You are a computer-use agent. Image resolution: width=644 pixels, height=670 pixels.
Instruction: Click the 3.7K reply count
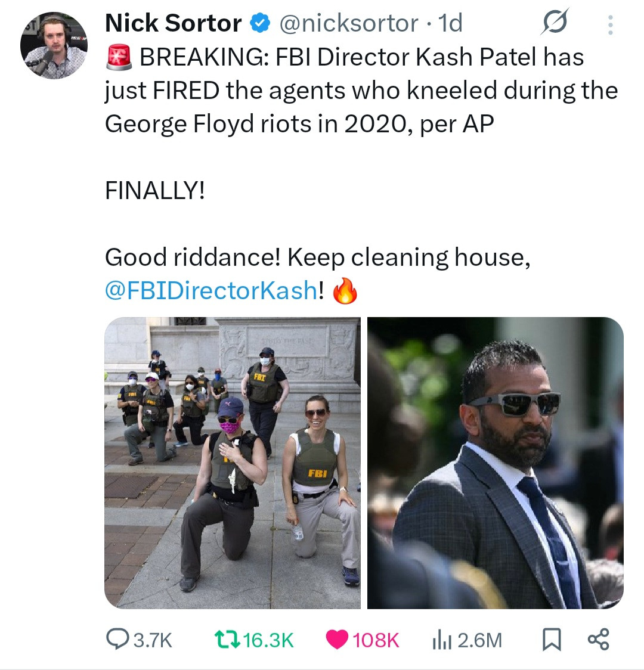pos(153,640)
